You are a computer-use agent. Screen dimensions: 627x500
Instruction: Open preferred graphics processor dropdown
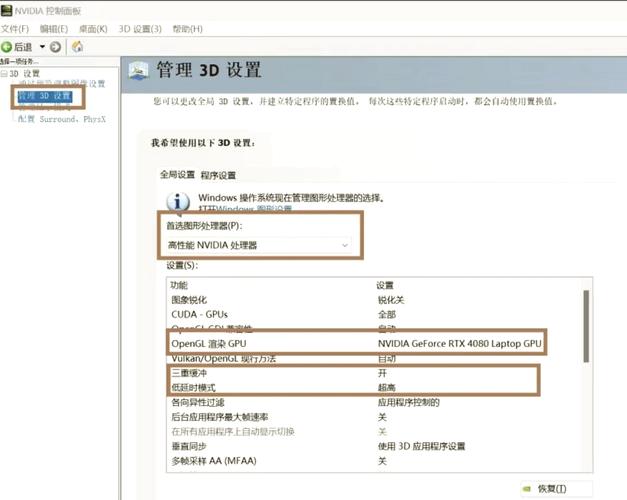[258, 245]
